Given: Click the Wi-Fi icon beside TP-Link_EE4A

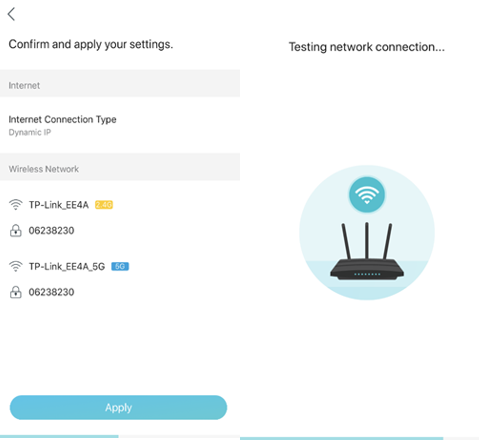Looking at the screenshot, I should (15, 204).
